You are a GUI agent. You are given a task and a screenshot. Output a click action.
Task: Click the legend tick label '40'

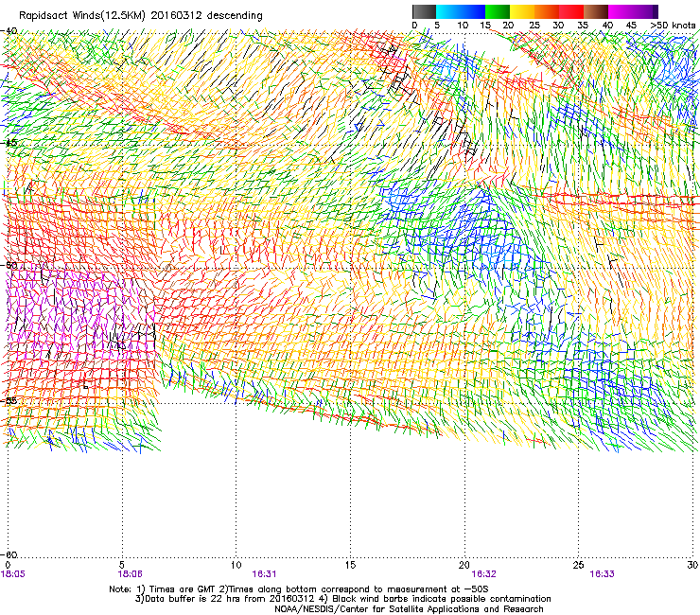pos(607,26)
